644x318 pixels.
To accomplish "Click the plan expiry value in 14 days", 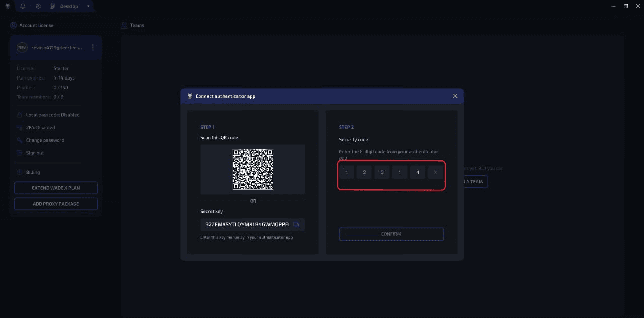I will [x=64, y=78].
